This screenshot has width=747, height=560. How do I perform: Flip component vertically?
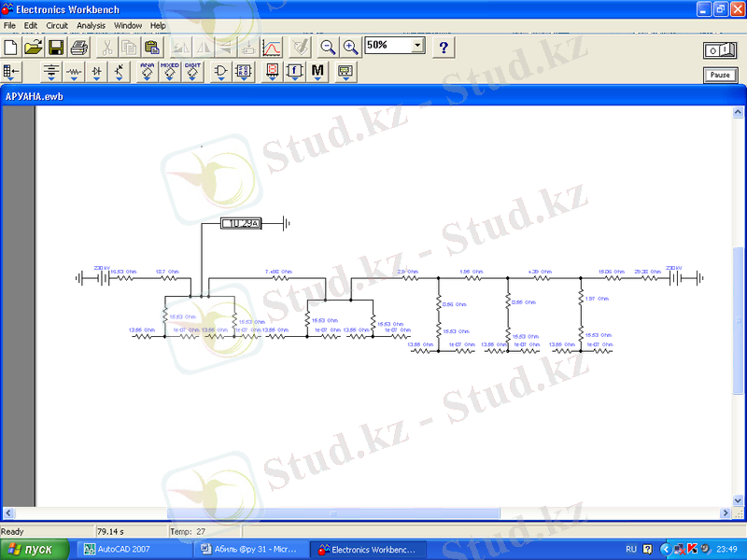tap(226, 48)
